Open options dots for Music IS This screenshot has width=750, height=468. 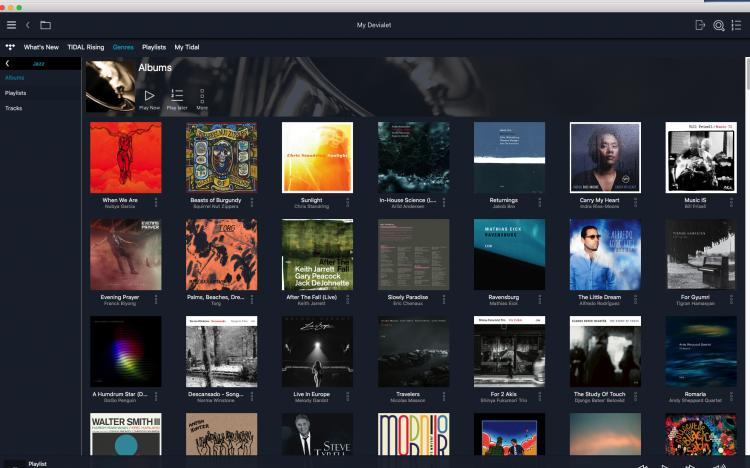731,202
